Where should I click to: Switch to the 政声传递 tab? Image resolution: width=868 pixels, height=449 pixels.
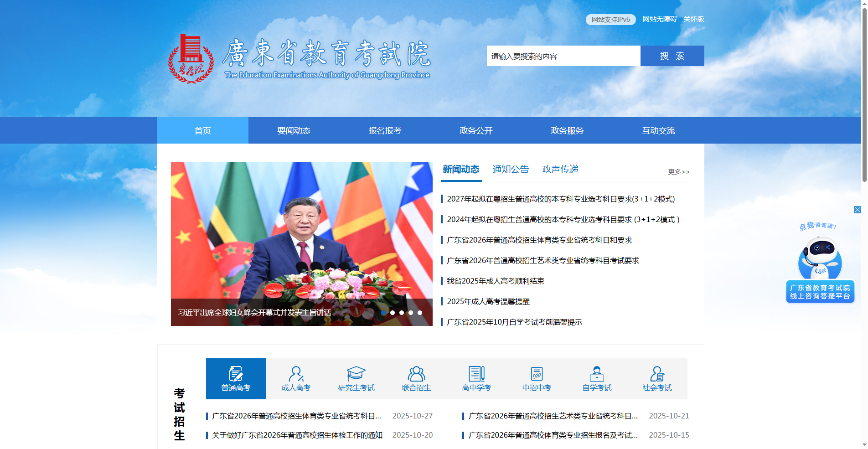coord(560,169)
